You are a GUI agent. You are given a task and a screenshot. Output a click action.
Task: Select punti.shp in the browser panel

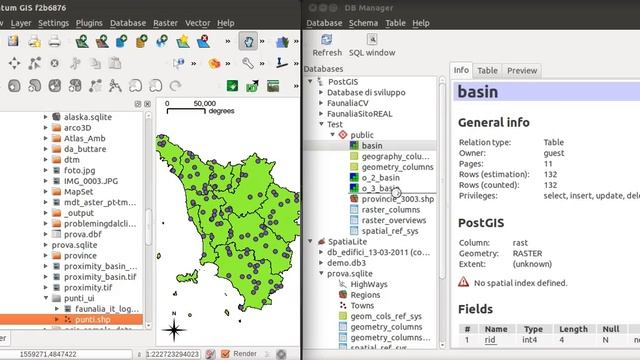coord(93,319)
